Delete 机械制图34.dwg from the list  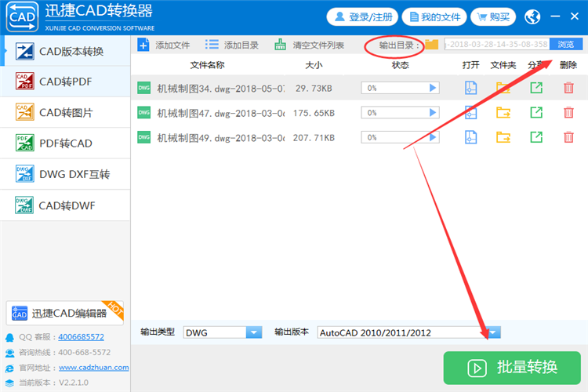(x=568, y=88)
